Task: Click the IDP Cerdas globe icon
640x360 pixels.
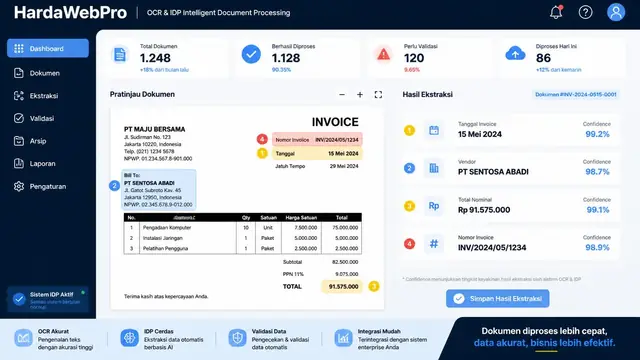Action: (129, 338)
